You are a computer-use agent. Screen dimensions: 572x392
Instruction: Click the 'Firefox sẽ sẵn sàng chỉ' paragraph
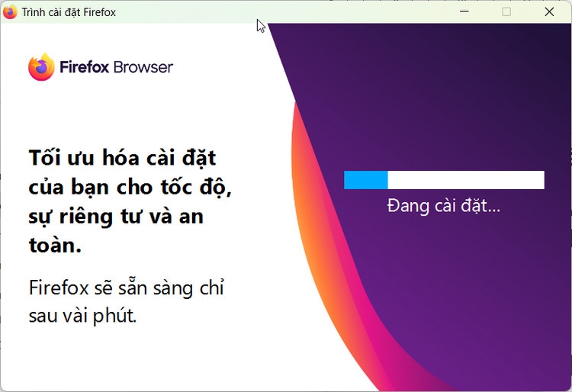pyautogui.click(x=126, y=301)
